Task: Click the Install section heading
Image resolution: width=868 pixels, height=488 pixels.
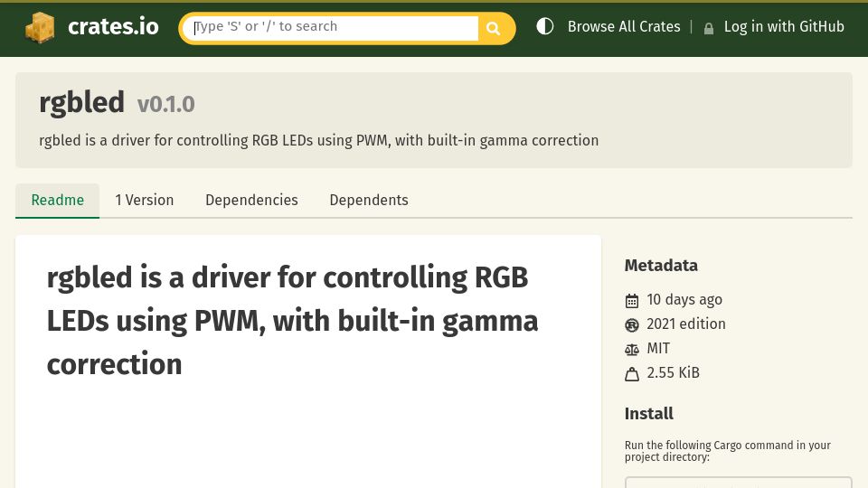Action: 649,414
